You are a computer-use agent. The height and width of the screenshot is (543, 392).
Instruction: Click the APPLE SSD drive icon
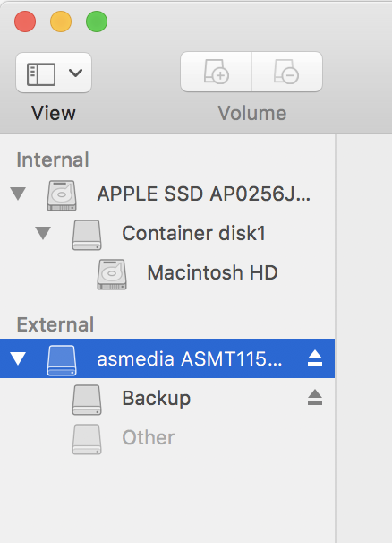tap(62, 195)
